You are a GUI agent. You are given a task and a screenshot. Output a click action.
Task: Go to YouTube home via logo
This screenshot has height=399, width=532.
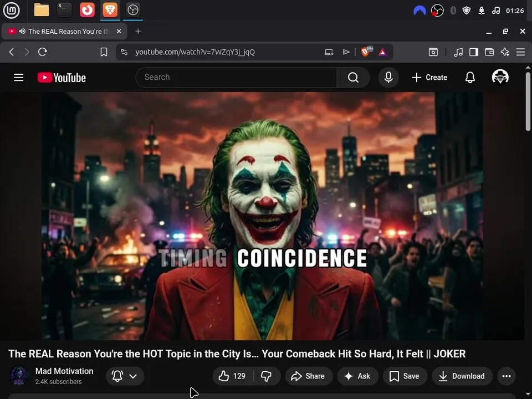62,78
